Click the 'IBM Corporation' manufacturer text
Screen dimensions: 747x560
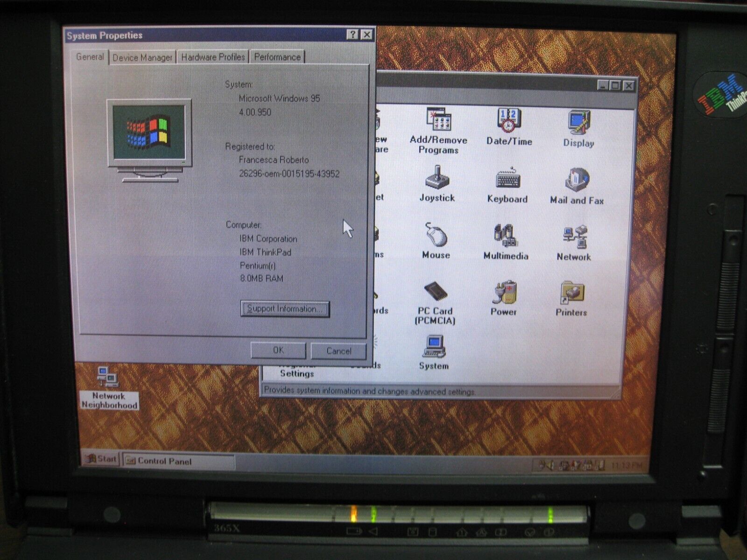coord(268,238)
